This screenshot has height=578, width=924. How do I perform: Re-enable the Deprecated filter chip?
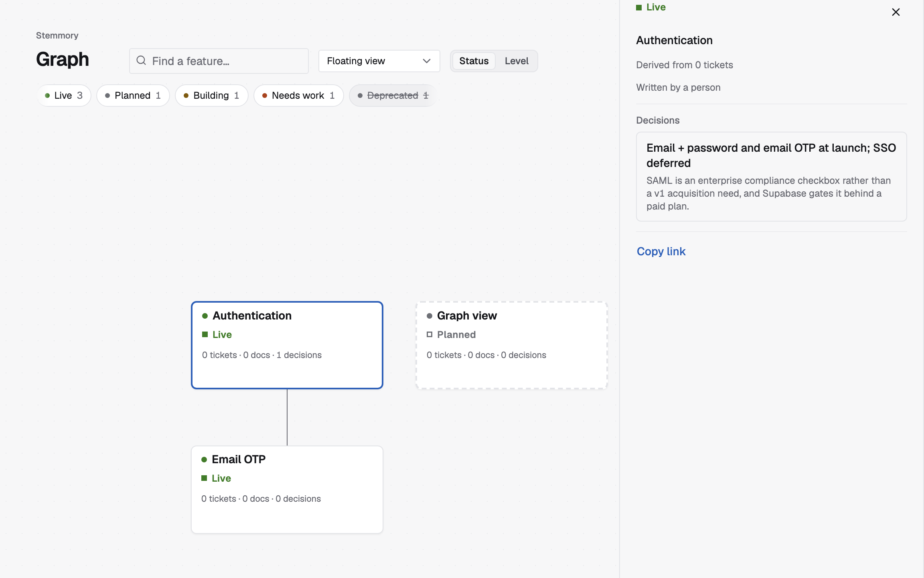(393, 96)
